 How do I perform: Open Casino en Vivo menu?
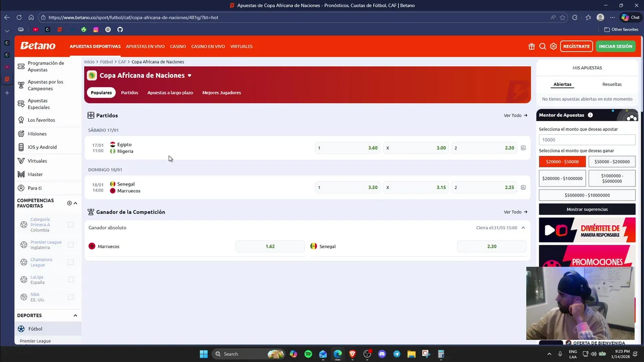pos(208,46)
